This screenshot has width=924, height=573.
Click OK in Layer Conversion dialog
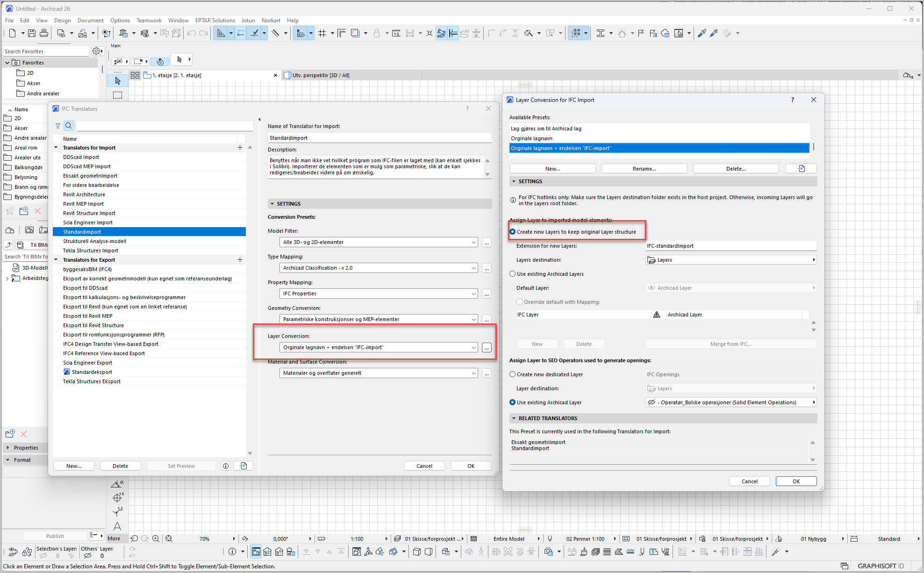(x=796, y=481)
